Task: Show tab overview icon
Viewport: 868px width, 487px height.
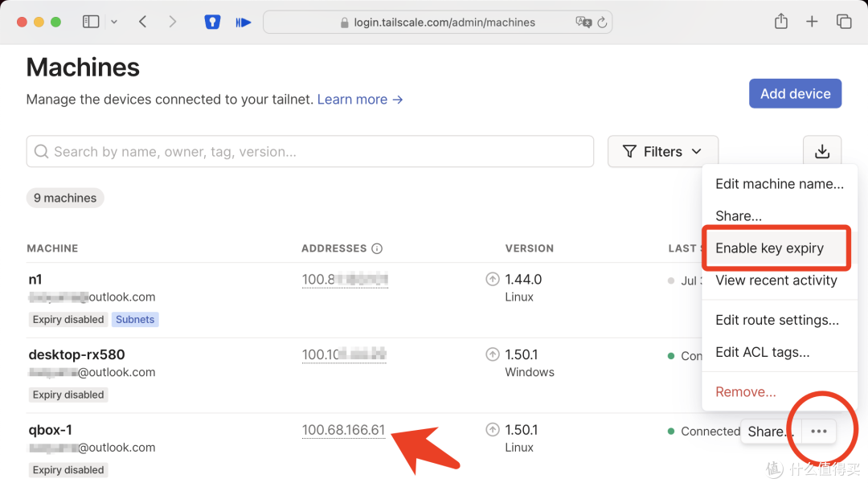Action: [x=844, y=22]
